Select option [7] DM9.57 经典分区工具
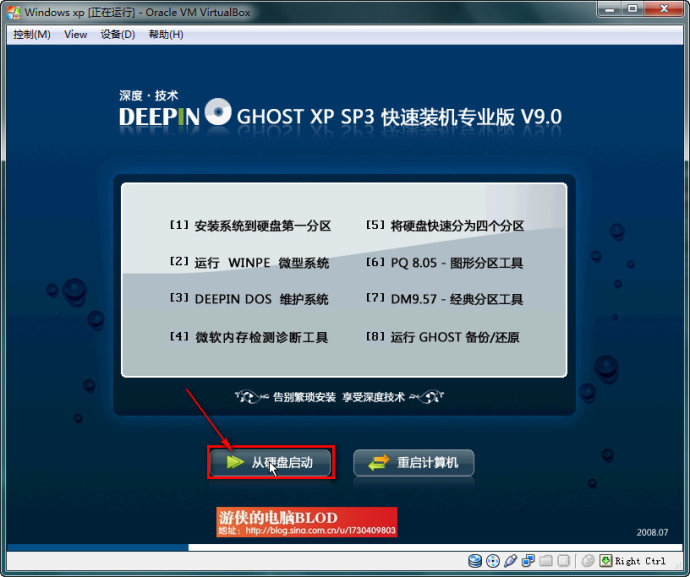This screenshot has height=577, width=690. (444, 299)
